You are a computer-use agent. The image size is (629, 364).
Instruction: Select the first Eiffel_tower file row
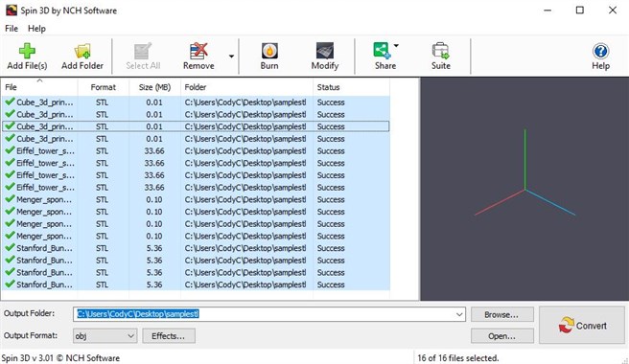pos(196,151)
